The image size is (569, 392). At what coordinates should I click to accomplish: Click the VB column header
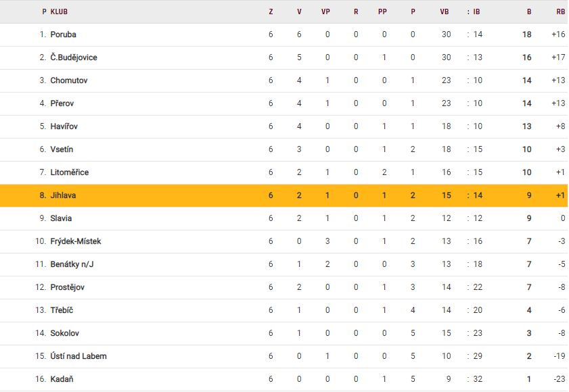[x=445, y=11]
